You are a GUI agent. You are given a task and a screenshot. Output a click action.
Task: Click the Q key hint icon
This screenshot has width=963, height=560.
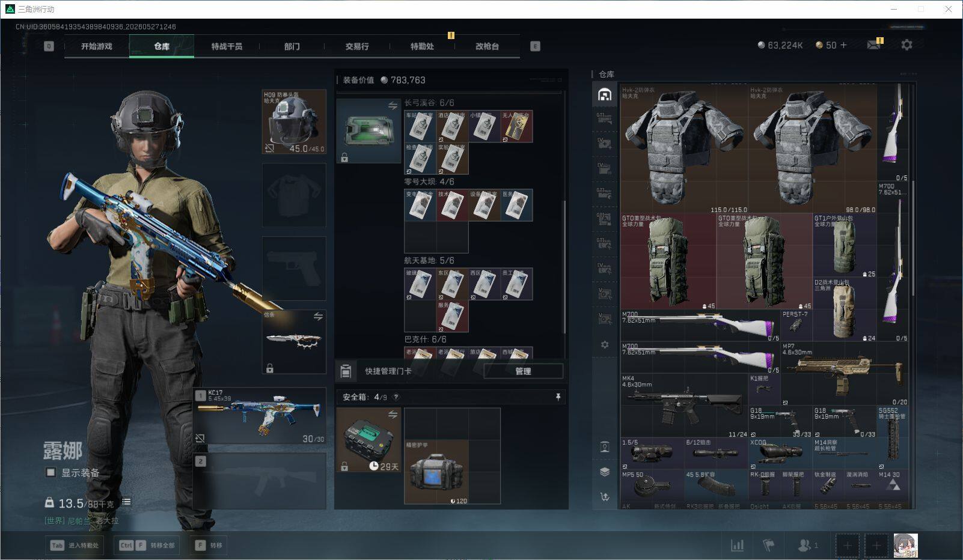coord(49,46)
